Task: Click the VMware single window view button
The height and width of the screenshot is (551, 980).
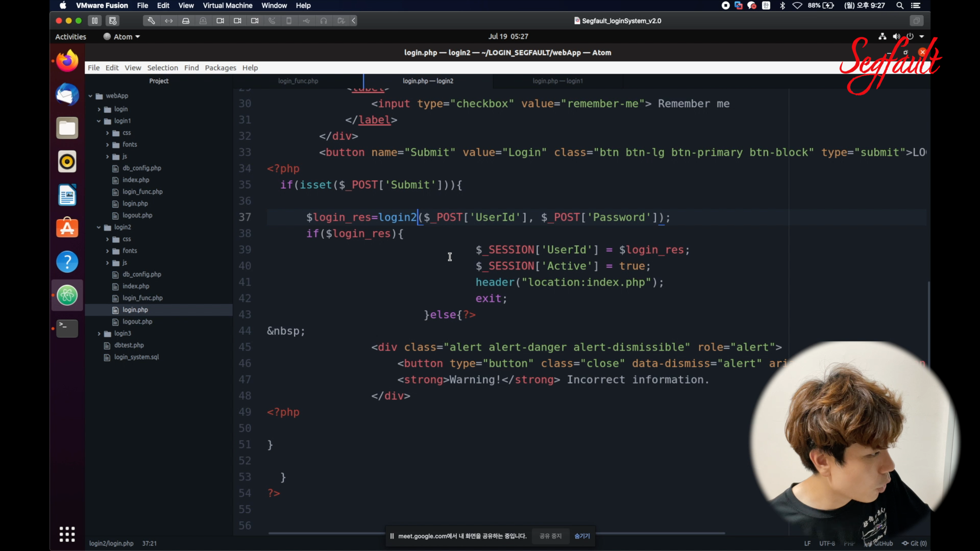Action: point(917,21)
